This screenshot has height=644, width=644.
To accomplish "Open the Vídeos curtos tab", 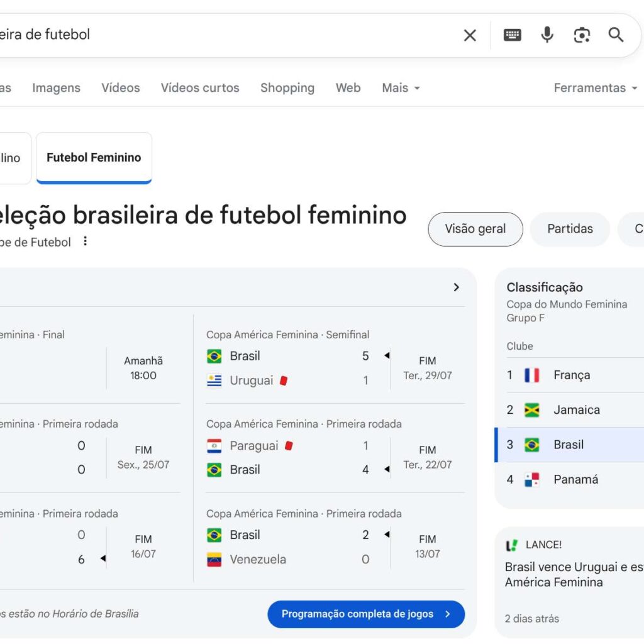I will point(200,88).
